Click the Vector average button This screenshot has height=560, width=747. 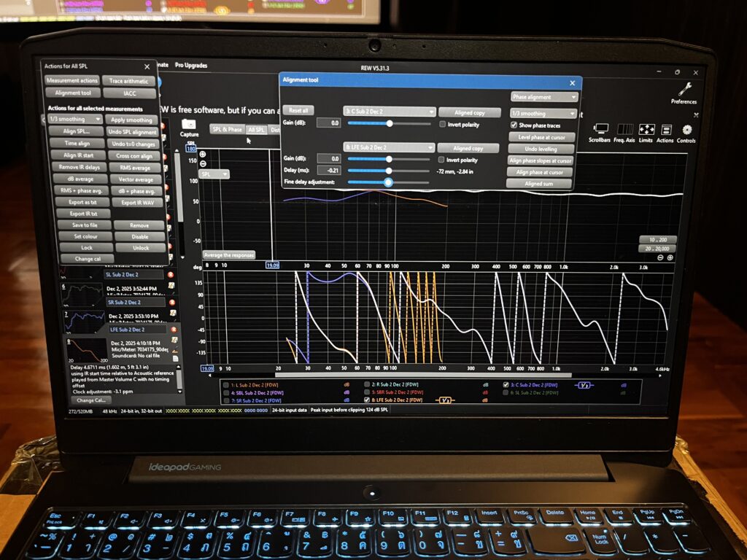(136, 179)
